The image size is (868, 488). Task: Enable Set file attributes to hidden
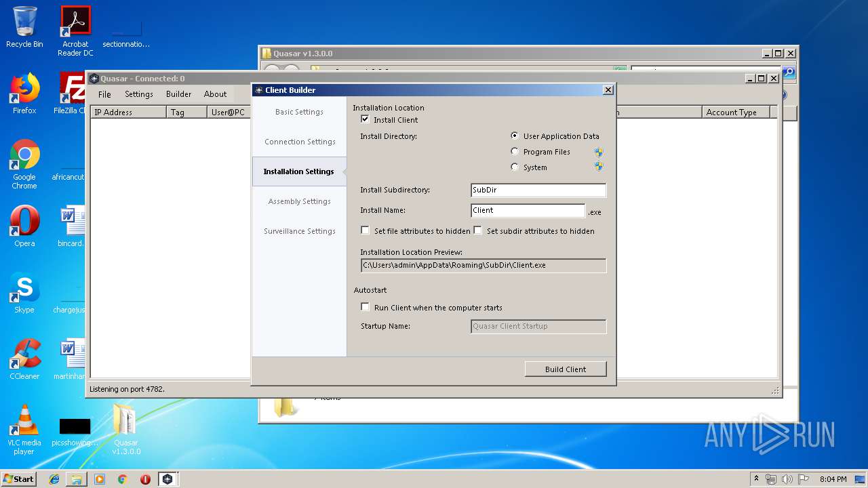tap(366, 230)
